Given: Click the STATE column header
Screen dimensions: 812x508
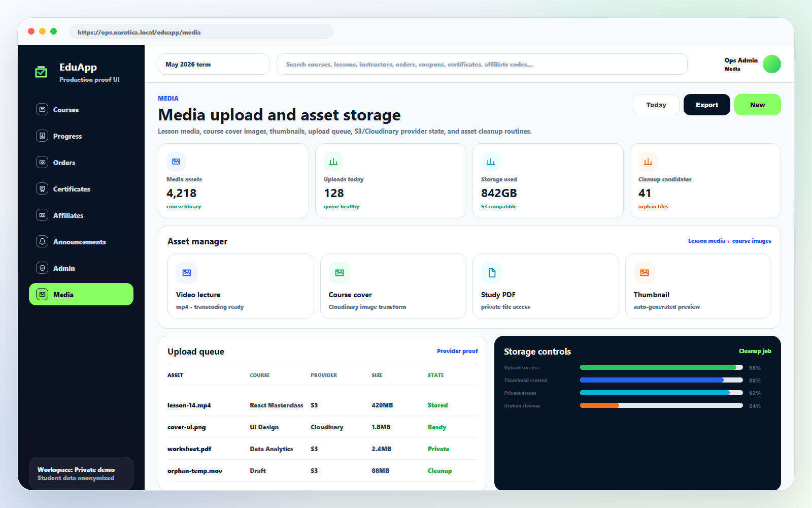Looking at the screenshot, I should pyautogui.click(x=435, y=375).
